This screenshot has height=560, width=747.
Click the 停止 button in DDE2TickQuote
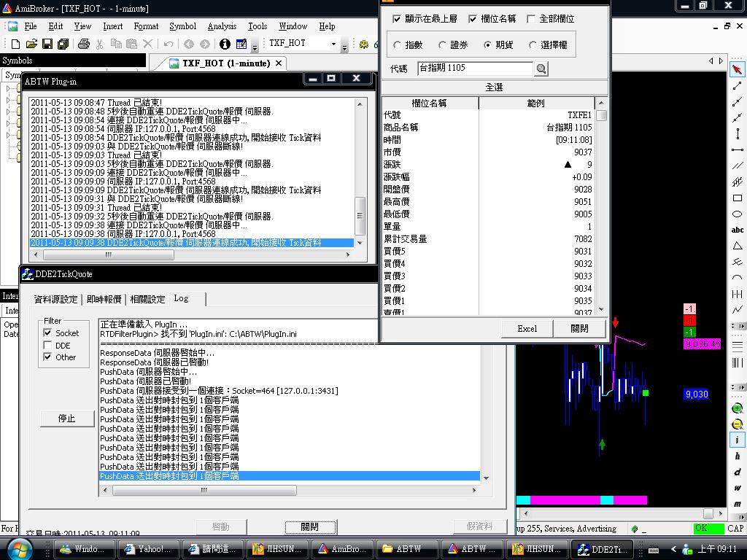tap(66, 419)
